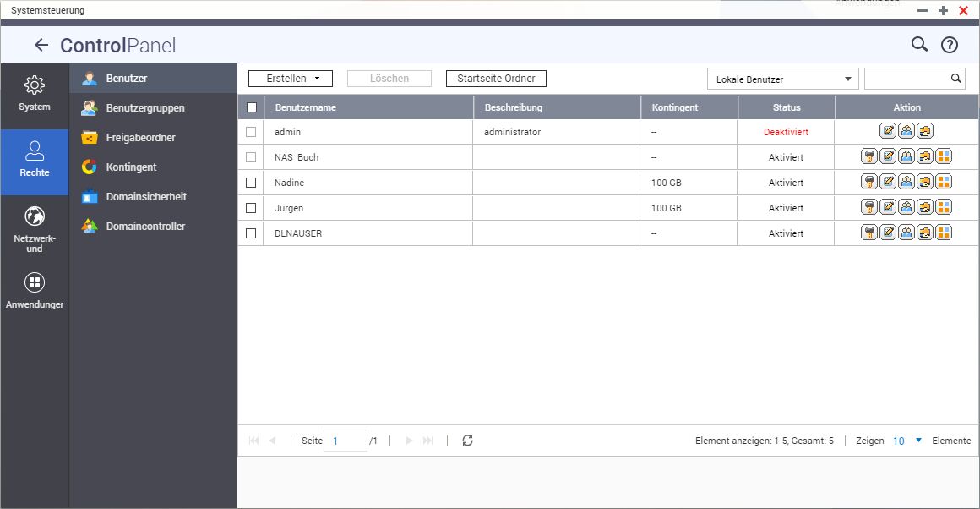Click the user search input field
Image resolution: width=980 pixels, height=509 pixels.
(x=906, y=79)
